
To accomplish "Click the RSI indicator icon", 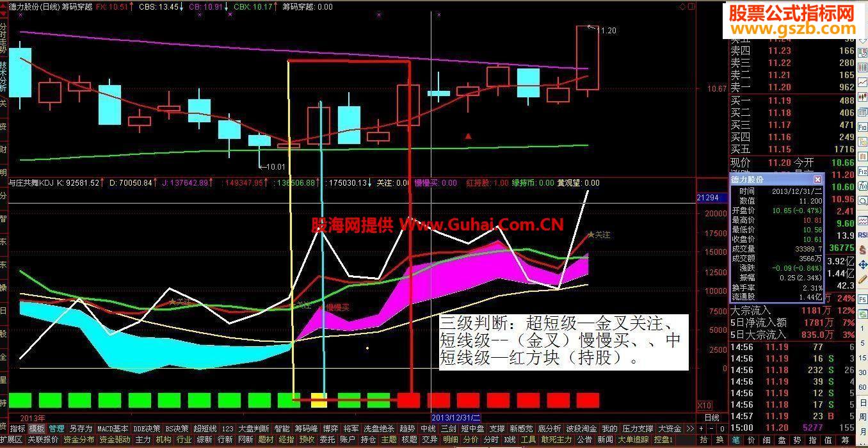I will click(x=862, y=235).
